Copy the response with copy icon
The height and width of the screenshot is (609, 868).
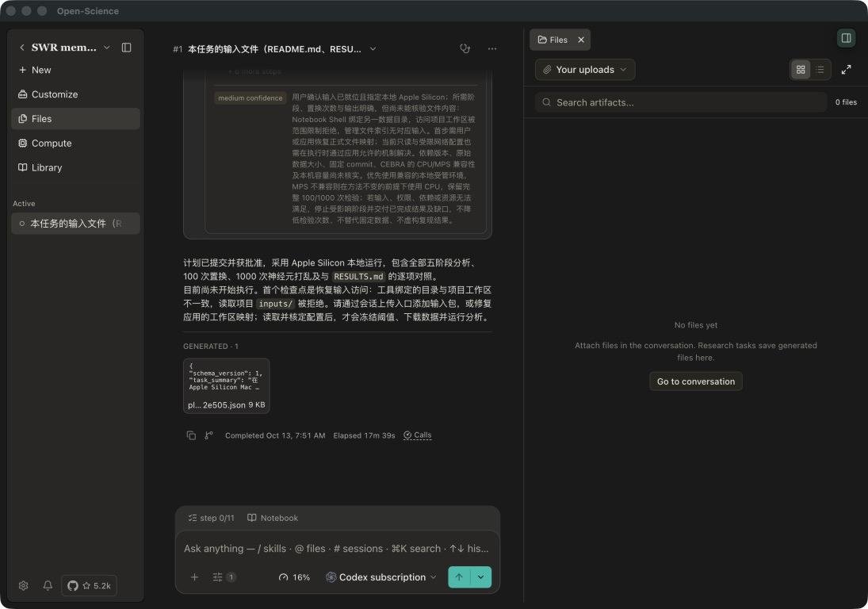pos(191,435)
